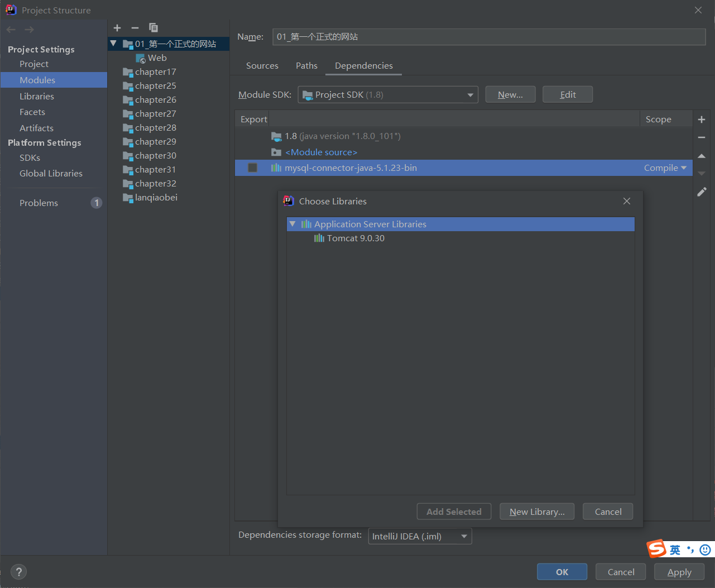The width and height of the screenshot is (715, 588).
Task: Confirm with the OK button
Action: [x=562, y=572]
